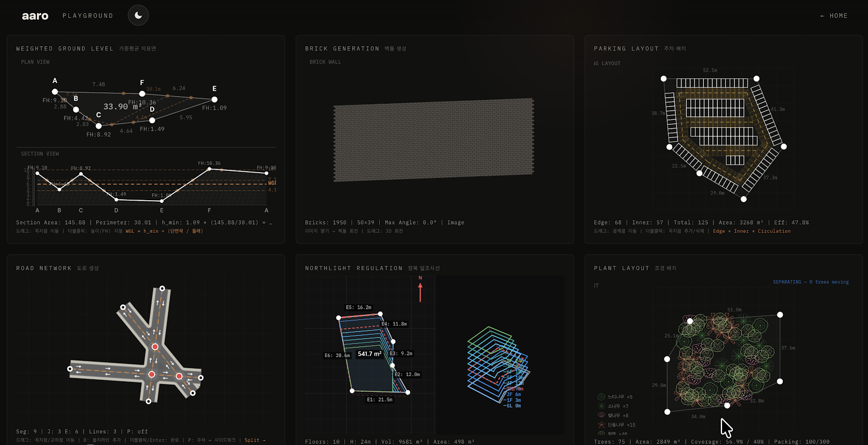
Task: Go back via the HOME link
Action: tap(834, 16)
